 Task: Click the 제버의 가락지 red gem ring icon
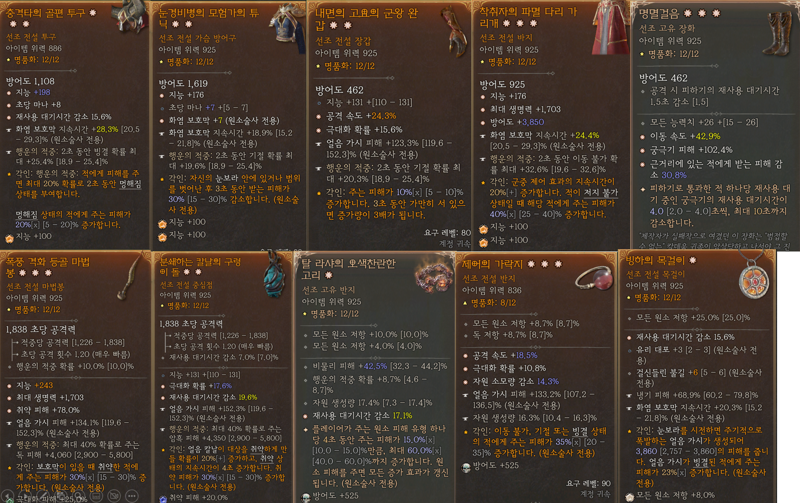[593, 279]
